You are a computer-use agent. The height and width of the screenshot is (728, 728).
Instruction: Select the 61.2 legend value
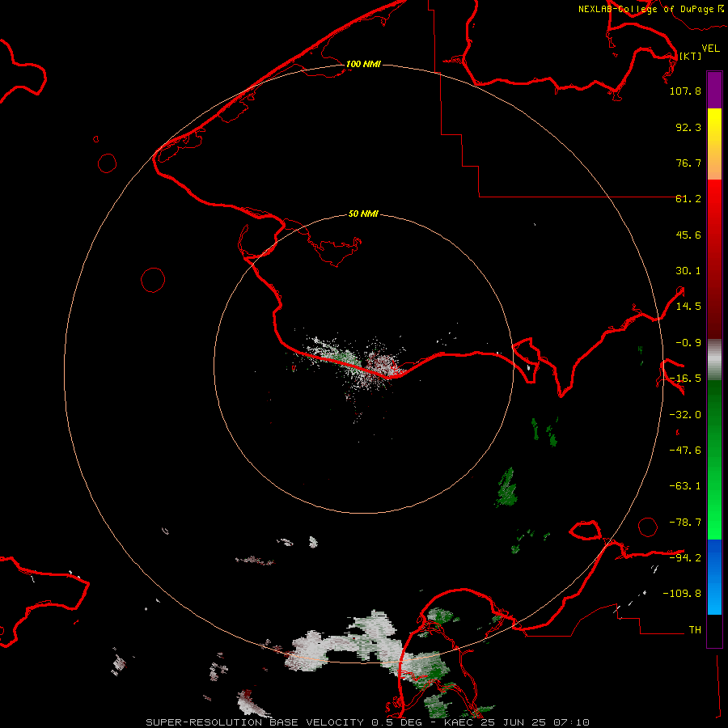tap(688, 199)
